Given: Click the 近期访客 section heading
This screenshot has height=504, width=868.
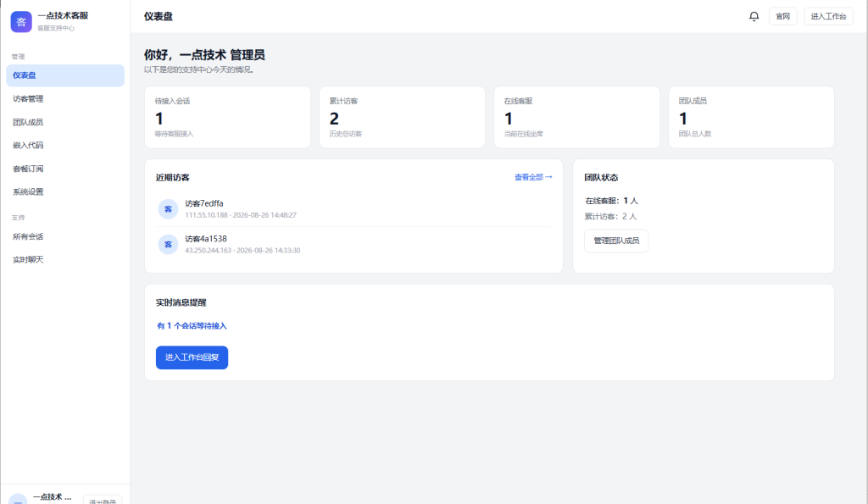Looking at the screenshot, I should [173, 178].
